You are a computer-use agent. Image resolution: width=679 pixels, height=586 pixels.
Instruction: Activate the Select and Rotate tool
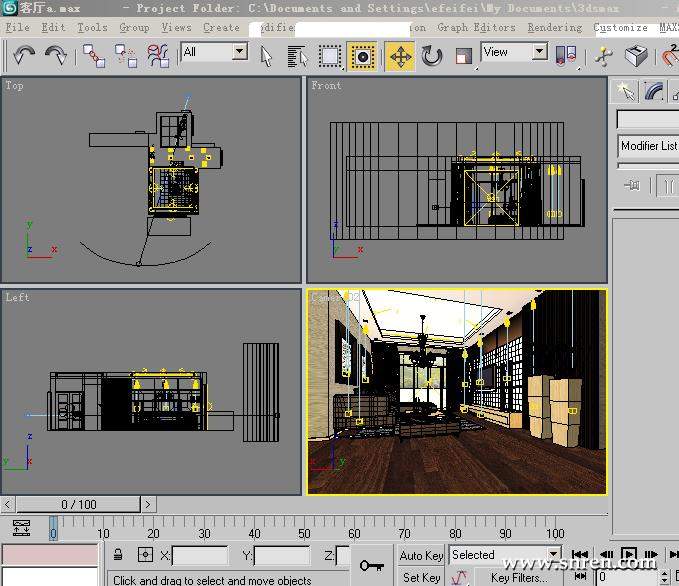click(432, 55)
